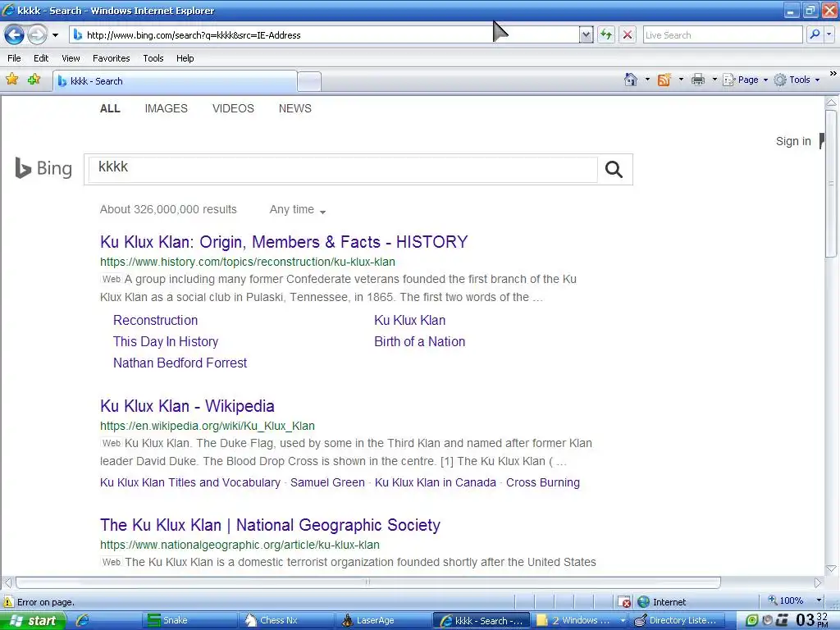Screen dimensions: 840x630
Task: Click the Forward navigation button
Action: pos(36,35)
